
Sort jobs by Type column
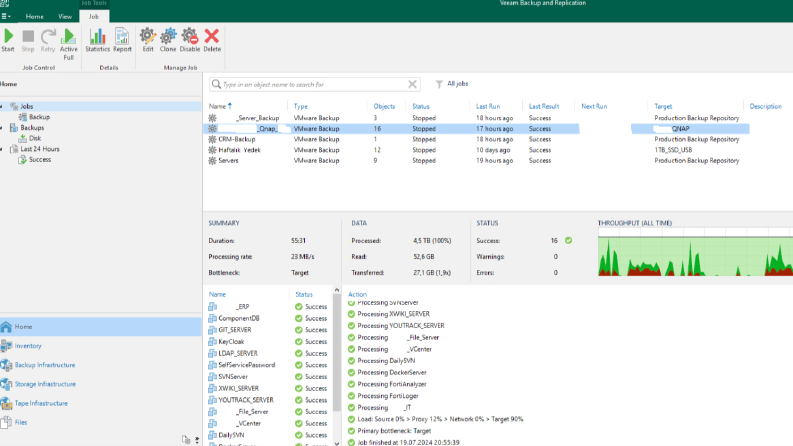pyautogui.click(x=300, y=106)
